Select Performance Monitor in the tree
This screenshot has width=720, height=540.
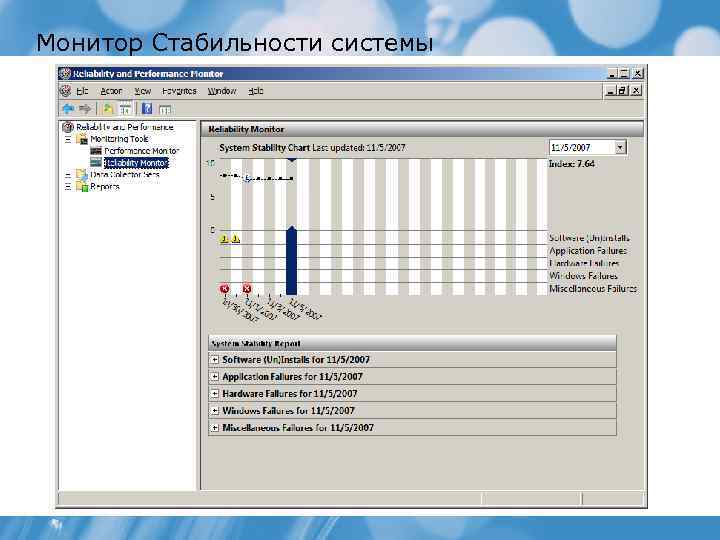pos(141,151)
